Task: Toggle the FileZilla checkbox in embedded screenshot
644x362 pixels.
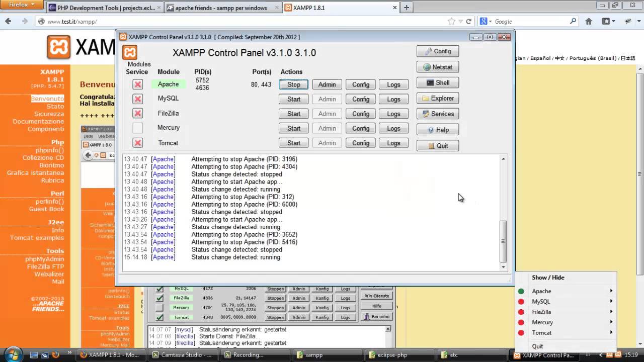Action: pos(159,298)
